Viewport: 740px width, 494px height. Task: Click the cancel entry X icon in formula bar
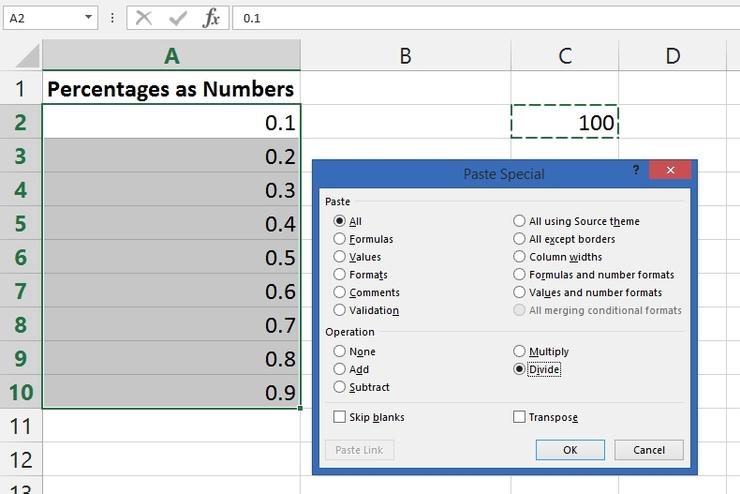pos(144,18)
